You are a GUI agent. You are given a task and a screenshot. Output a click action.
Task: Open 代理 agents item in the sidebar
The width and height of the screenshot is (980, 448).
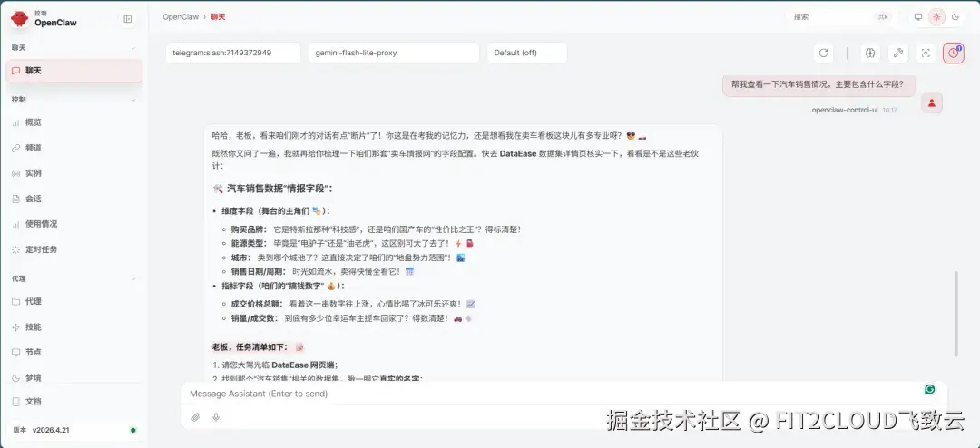[x=73, y=301]
